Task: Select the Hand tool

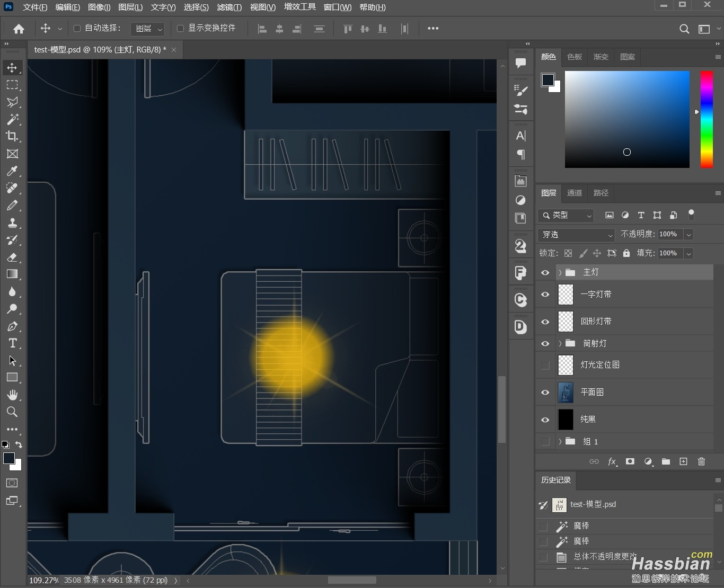Action: coord(12,395)
